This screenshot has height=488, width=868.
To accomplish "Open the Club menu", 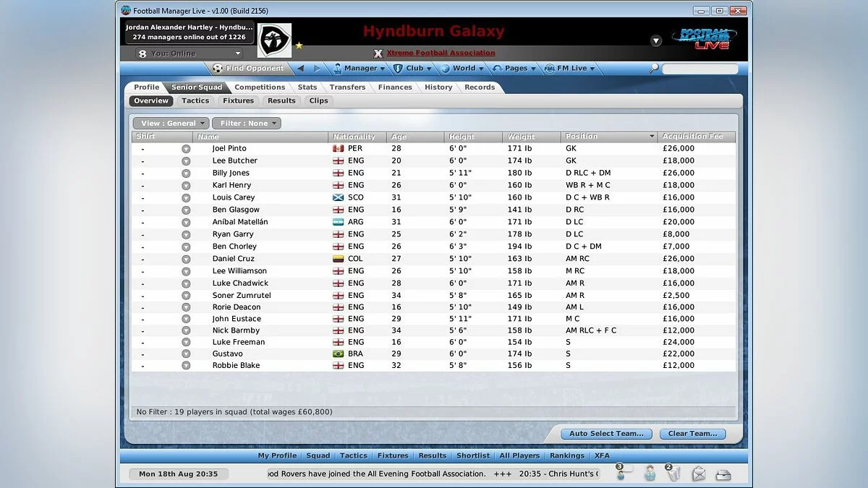I will tap(413, 69).
